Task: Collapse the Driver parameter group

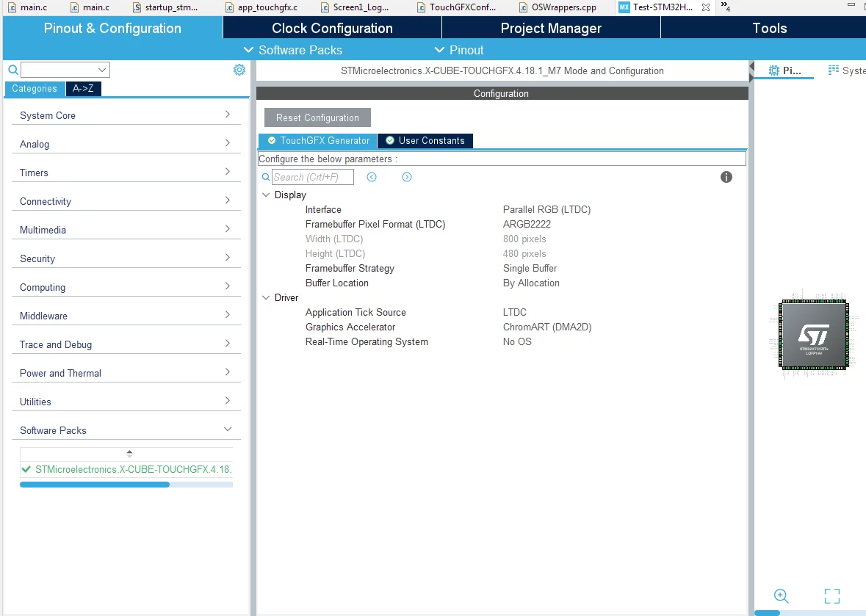Action: pyautogui.click(x=266, y=297)
